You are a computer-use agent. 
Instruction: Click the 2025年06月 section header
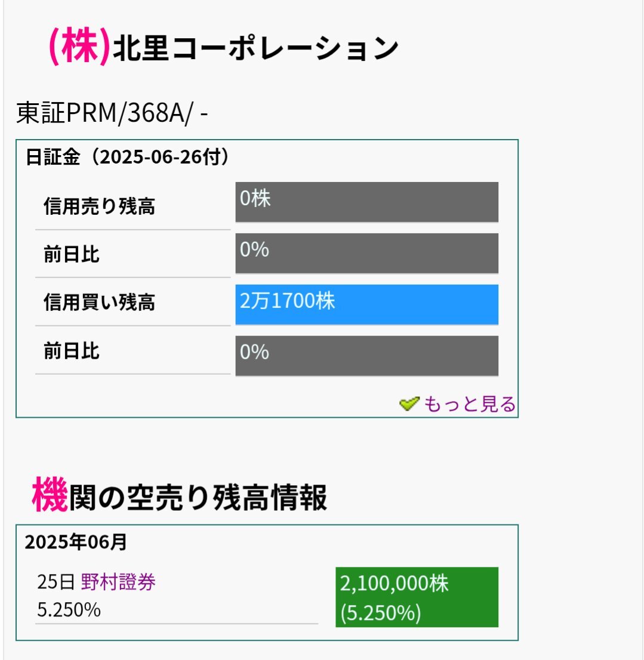[x=76, y=542]
